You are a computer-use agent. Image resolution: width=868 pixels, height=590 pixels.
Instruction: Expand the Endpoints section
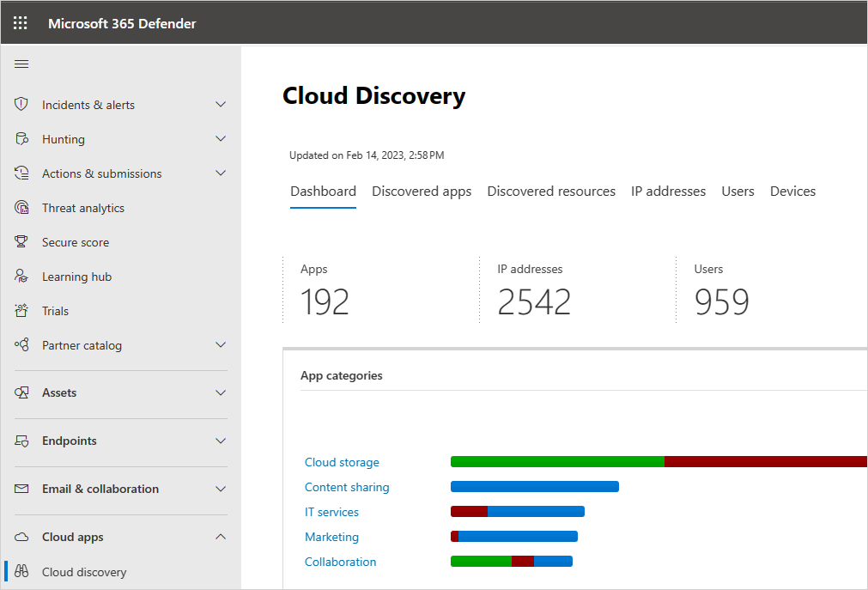click(x=221, y=441)
